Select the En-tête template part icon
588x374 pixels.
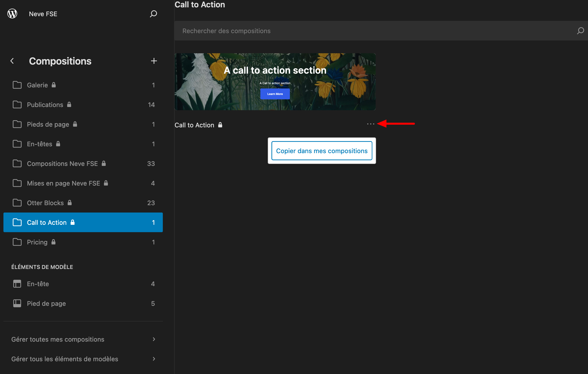[17, 284]
